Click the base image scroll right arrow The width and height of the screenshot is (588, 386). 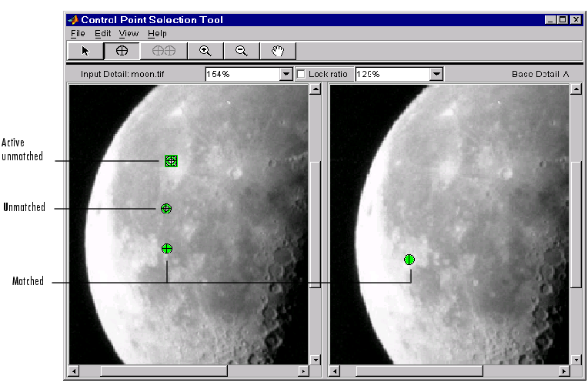[x=564, y=371]
